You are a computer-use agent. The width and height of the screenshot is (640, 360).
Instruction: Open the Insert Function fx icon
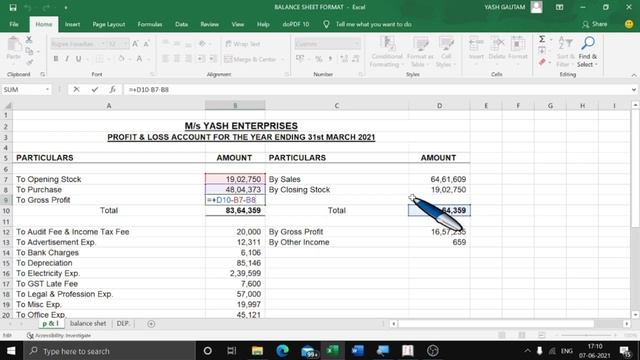(x=112, y=89)
